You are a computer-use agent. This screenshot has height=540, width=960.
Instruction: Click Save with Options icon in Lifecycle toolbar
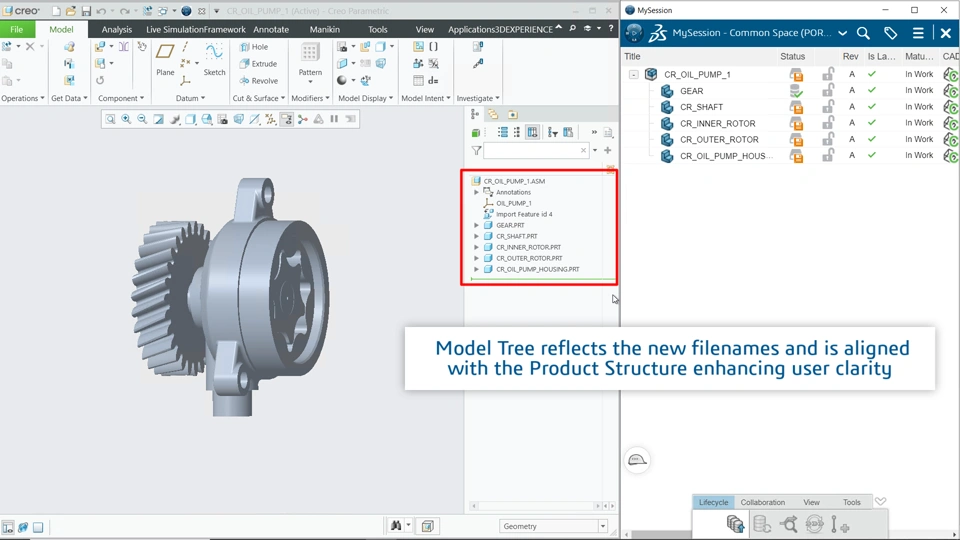735,525
